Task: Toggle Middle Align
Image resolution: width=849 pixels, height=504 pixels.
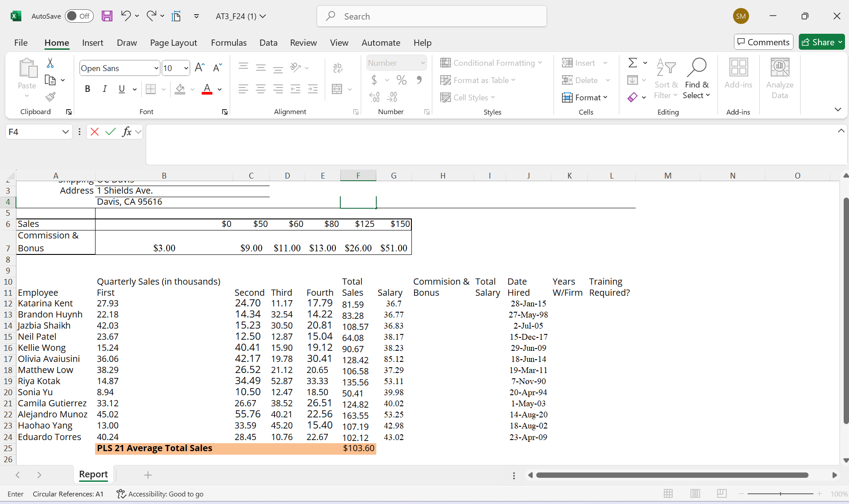Action: tap(261, 67)
